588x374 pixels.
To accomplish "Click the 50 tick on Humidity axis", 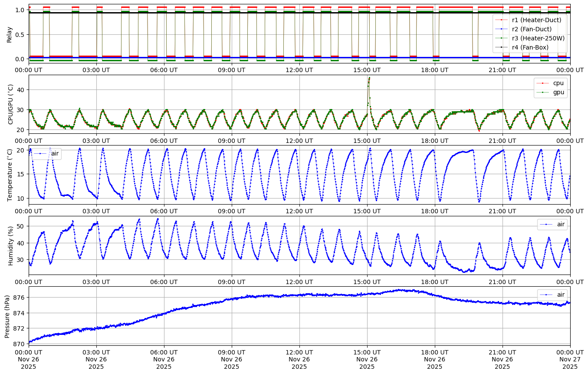I will tap(21, 226).
